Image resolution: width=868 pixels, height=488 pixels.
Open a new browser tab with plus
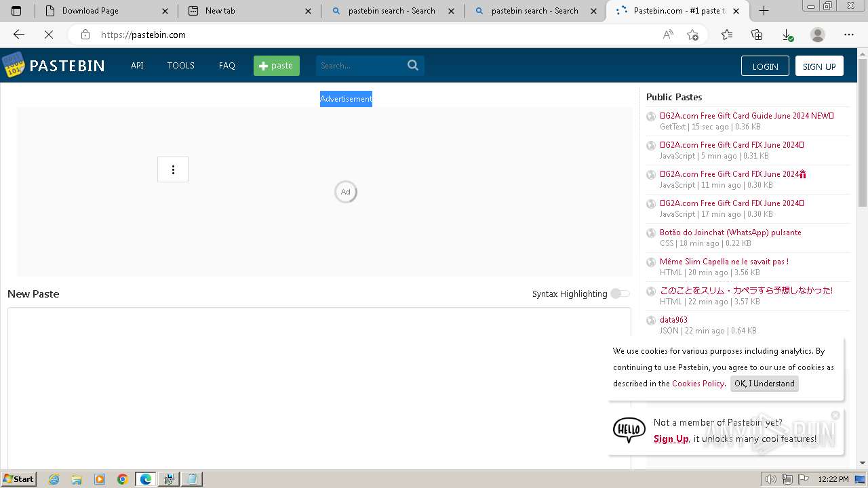pos(764,10)
